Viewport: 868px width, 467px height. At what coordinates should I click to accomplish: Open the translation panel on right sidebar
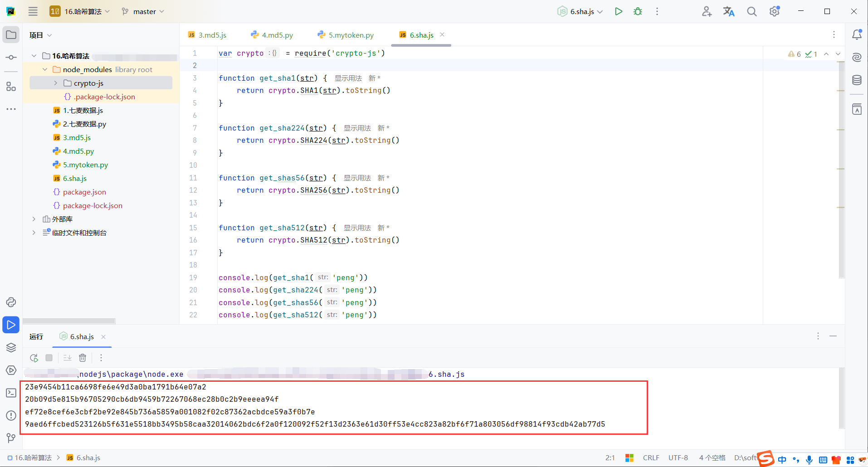point(857,109)
